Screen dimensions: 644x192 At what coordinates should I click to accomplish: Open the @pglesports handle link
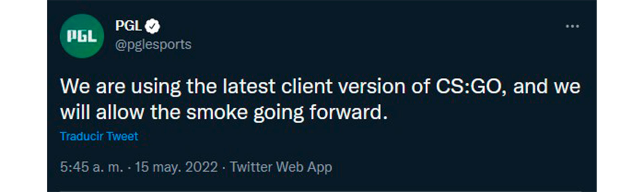(153, 45)
